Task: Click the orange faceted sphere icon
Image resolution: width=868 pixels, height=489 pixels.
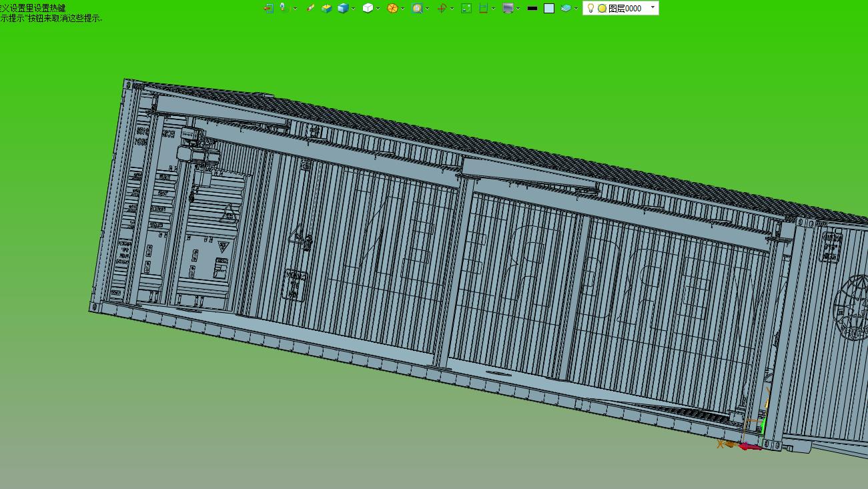Action: (x=392, y=8)
